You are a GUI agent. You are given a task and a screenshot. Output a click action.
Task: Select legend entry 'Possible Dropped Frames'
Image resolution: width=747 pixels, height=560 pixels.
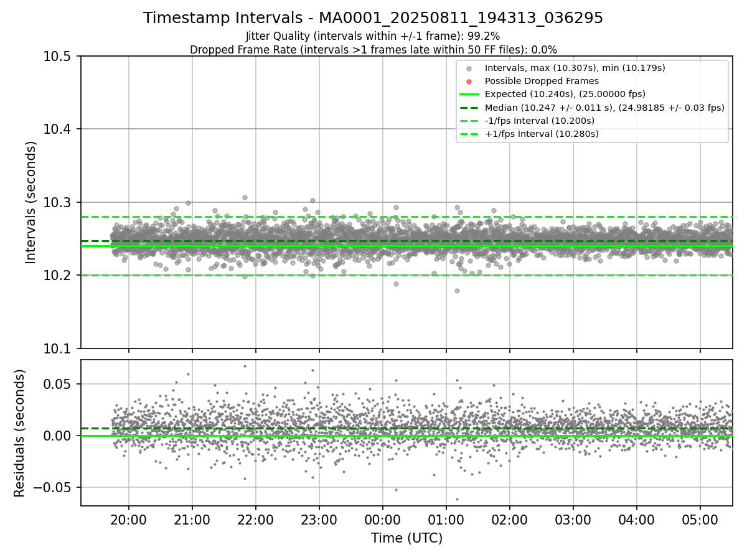542,81
